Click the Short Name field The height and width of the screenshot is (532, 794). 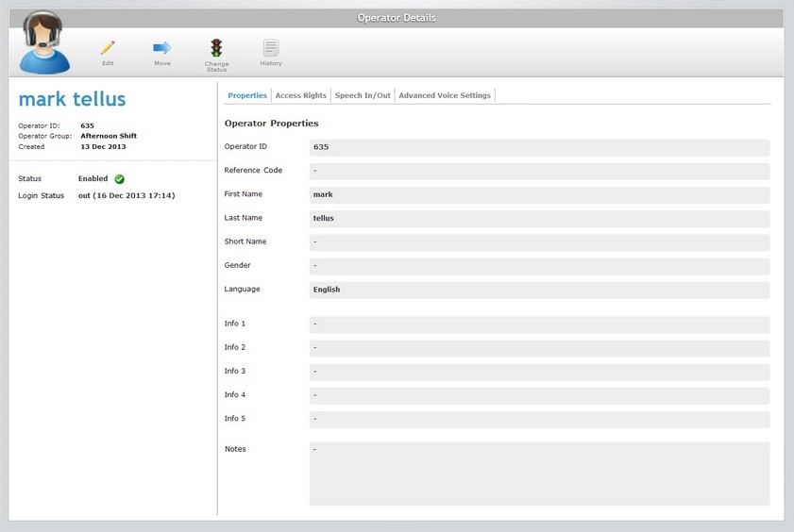coord(539,242)
